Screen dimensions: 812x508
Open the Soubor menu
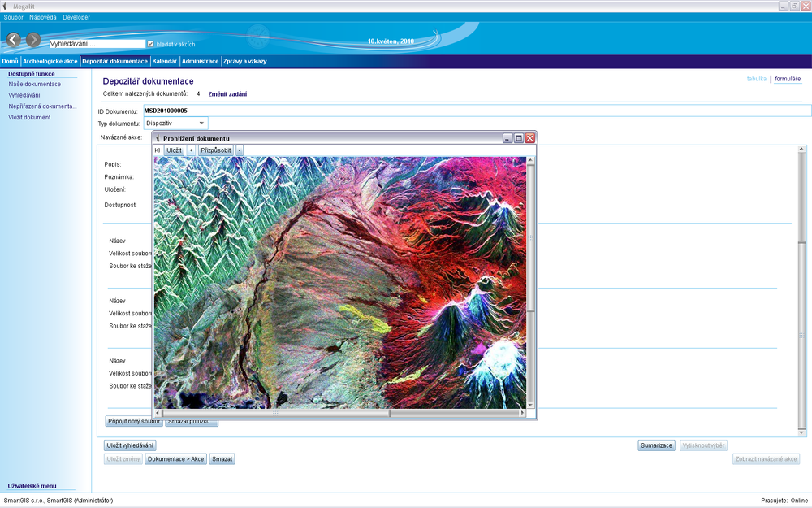pos(14,17)
